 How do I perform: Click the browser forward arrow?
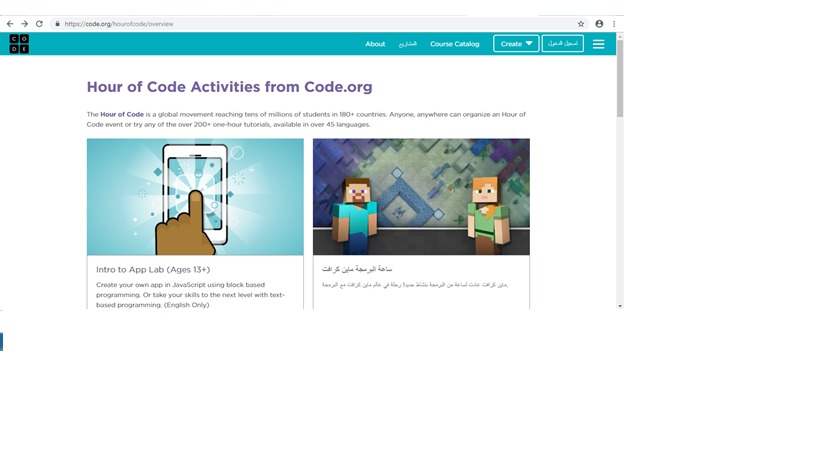(x=24, y=24)
